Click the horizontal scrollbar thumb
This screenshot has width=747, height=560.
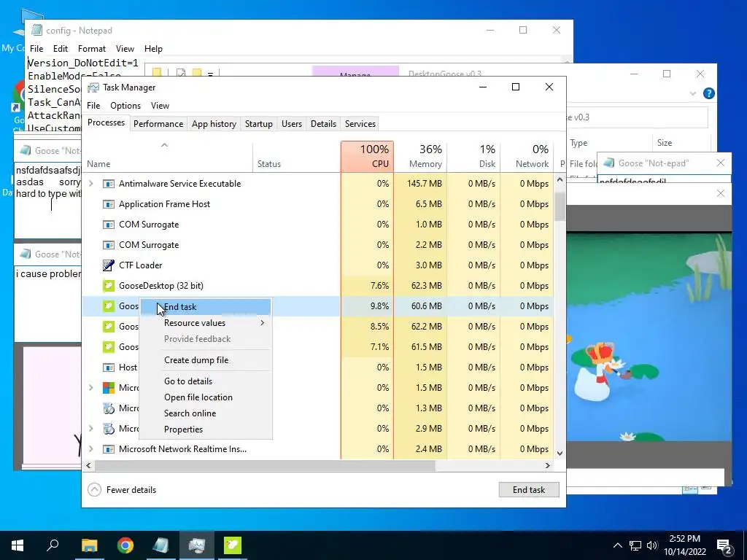click(x=265, y=466)
